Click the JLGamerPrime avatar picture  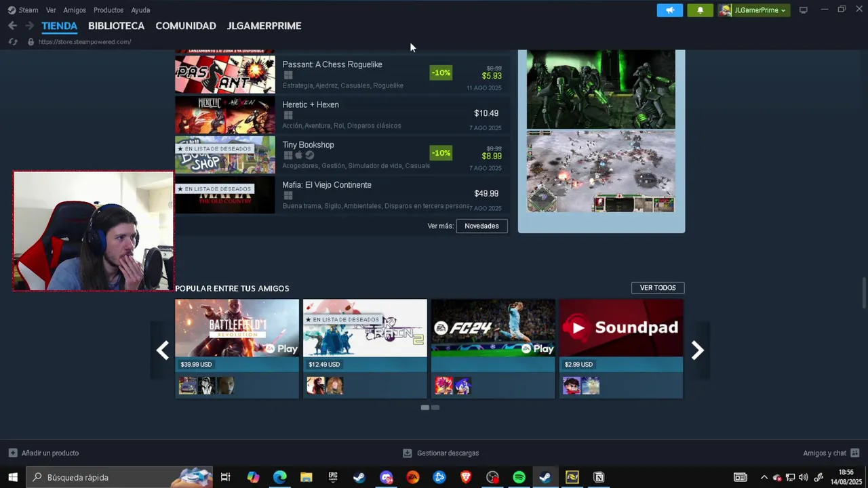pyautogui.click(x=726, y=10)
